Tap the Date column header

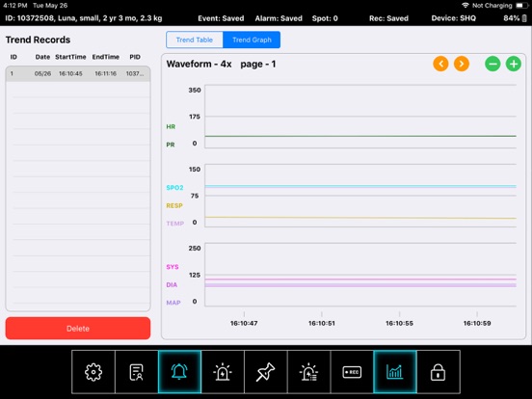42,57
